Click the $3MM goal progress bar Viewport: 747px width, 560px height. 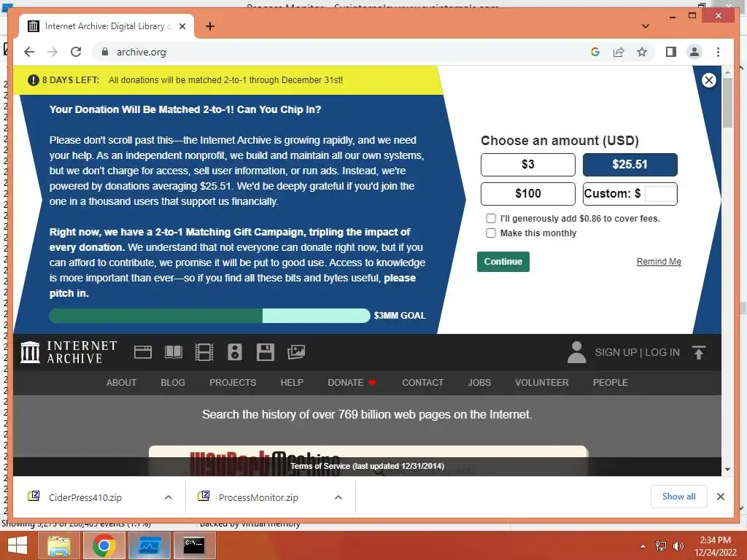tap(209, 316)
